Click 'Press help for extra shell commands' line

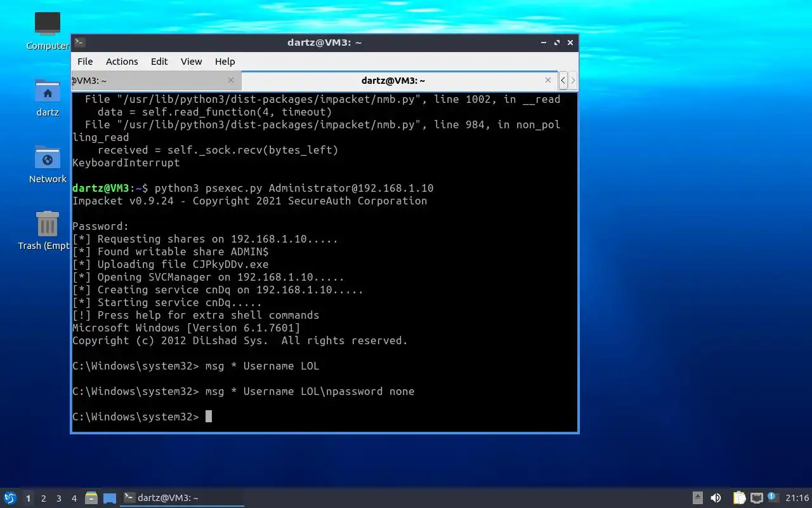click(x=196, y=315)
